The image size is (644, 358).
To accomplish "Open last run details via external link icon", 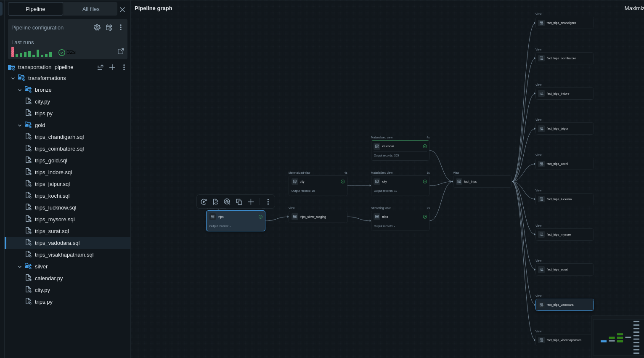I will 121,51.
